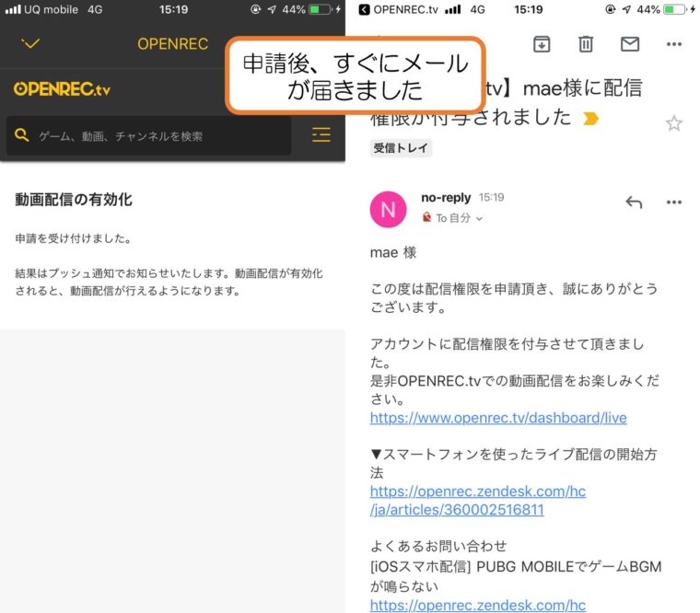Screen dimensions: 700x613
Task: Tap the OPENREC title in the header bar
Action: tap(173, 44)
